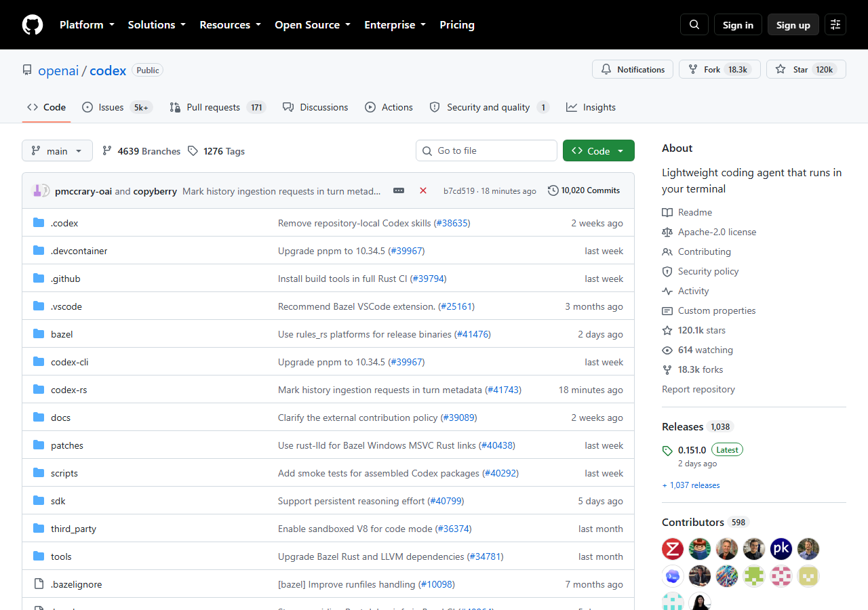Switch to the Code tab
This screenshot has height=610, width=868.
click(46, 107)
